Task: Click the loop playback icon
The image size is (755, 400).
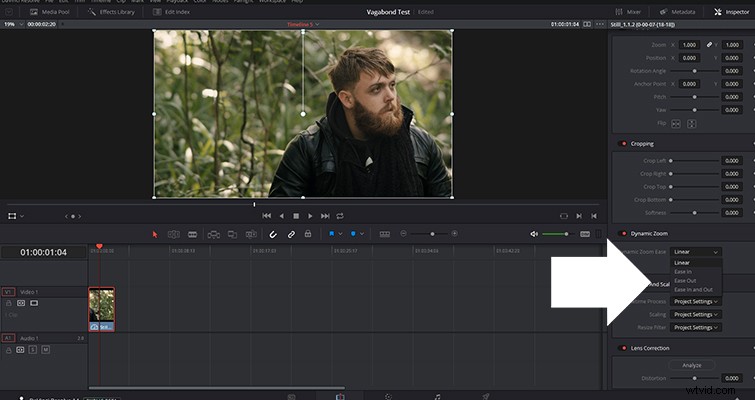Action: point(340,216)
